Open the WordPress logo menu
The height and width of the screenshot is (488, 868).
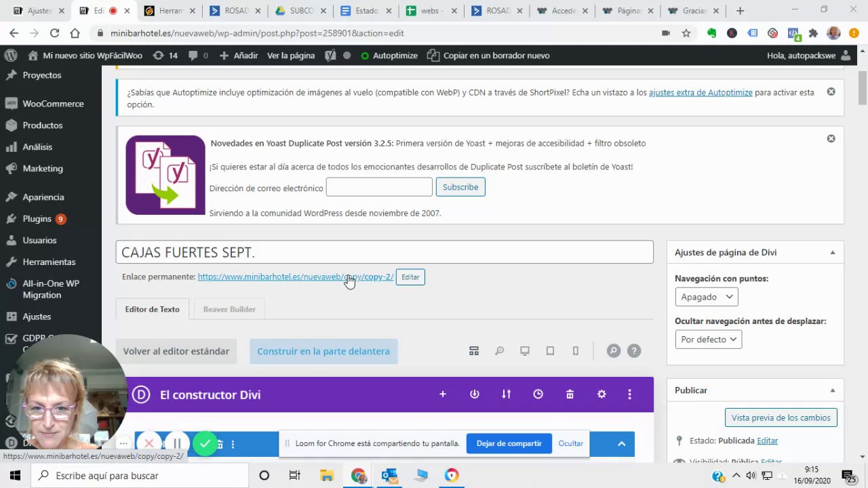pyautogui.click(x=11, y=56)
